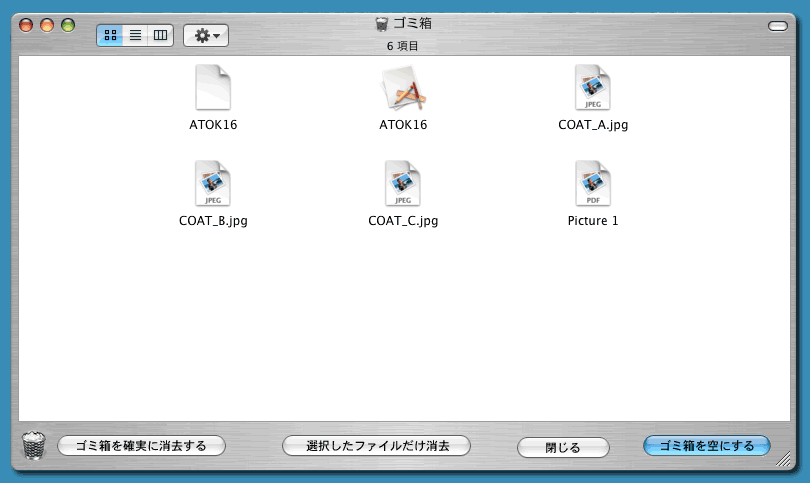This screenshot has height=483, width=810.
Task: Select the Picture 1 PDF icon
Action: 593,183
